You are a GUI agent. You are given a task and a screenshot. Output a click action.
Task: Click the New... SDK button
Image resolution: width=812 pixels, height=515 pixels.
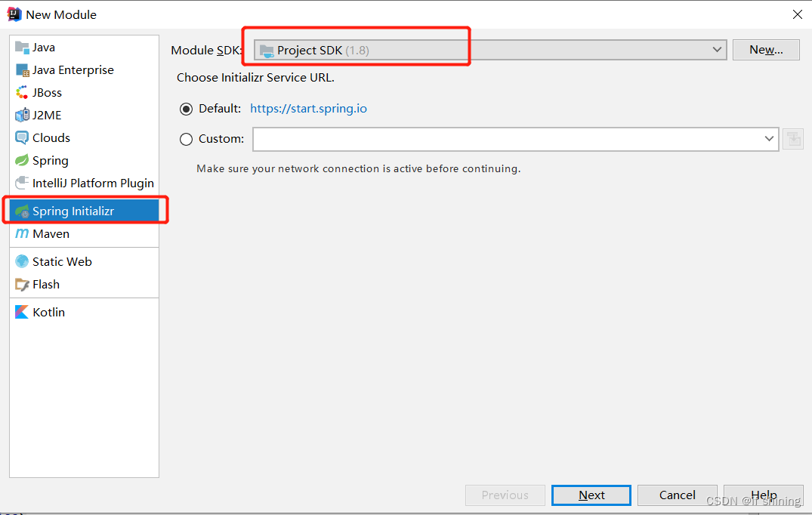(766, 50)
